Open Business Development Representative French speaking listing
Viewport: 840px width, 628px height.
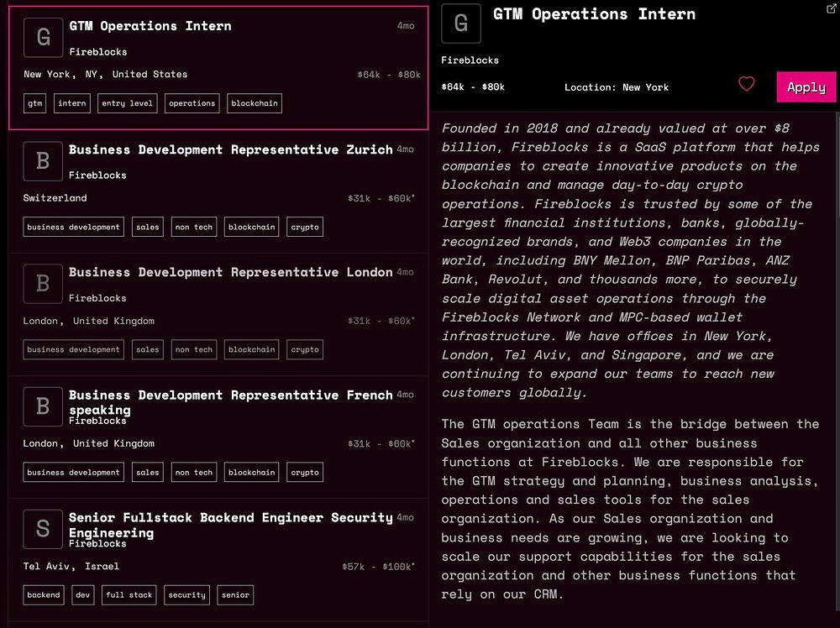[231, 402]
